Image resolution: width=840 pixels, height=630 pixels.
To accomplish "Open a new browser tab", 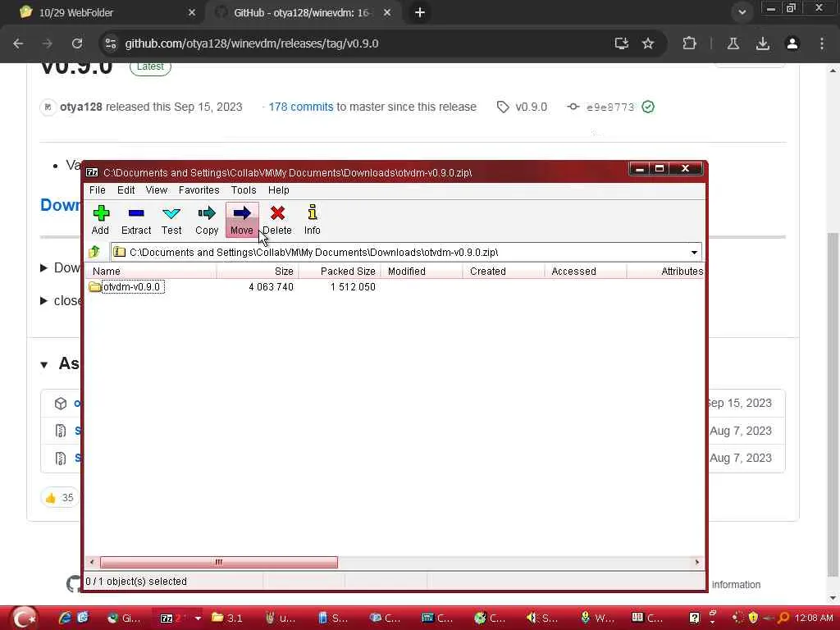I will [x=420, y=12].
